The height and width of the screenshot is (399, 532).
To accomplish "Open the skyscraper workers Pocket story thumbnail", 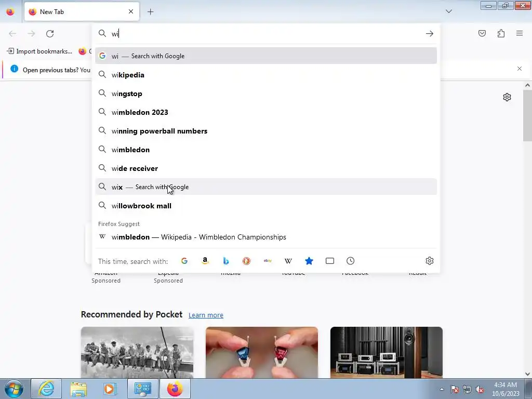I will click(x=137, y=353).
